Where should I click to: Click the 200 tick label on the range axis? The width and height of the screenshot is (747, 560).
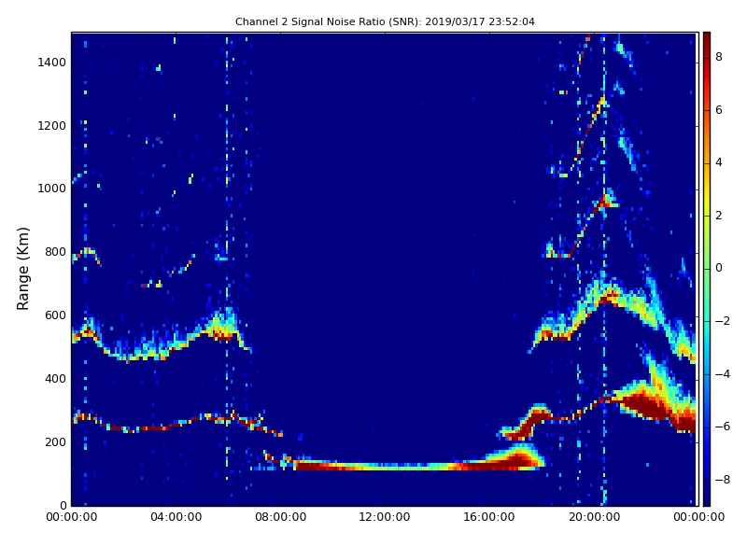(55, 441)
